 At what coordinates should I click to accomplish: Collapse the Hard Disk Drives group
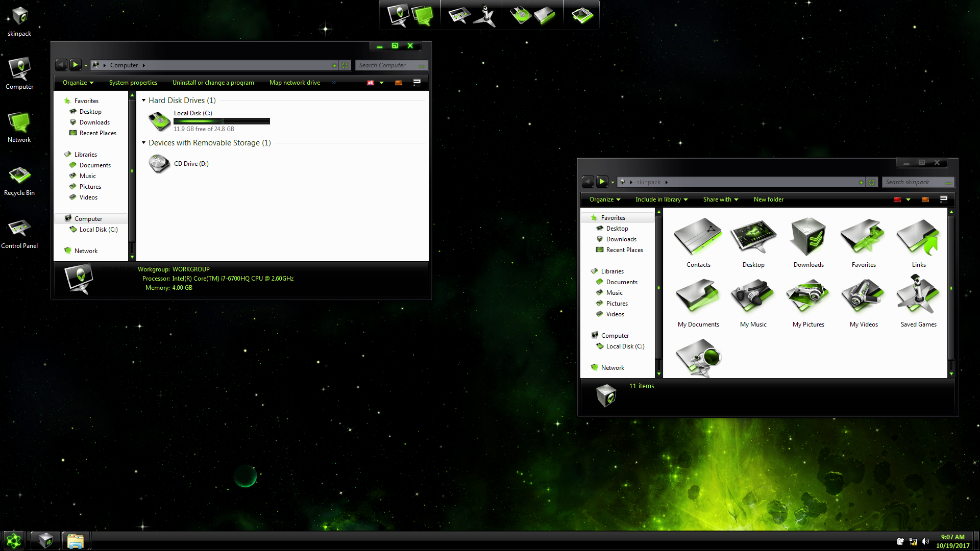pyautogui.click(x=144, y=101)
